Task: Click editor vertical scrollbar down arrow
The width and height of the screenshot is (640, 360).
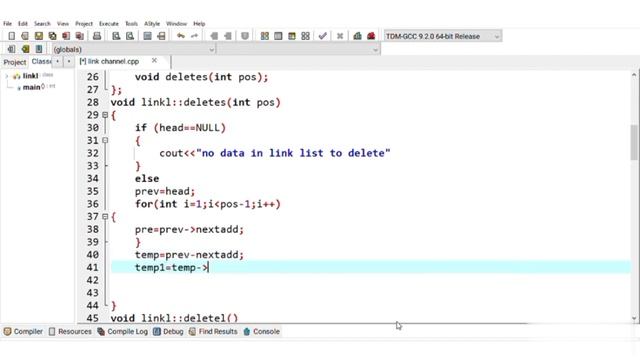Action: coord(634,318)
